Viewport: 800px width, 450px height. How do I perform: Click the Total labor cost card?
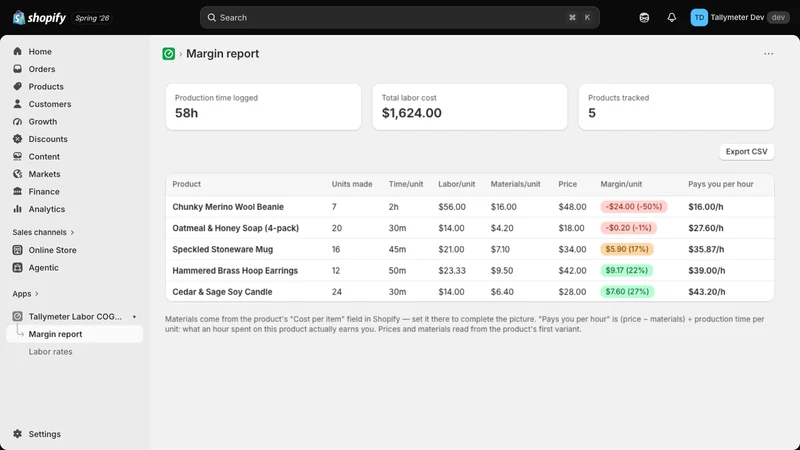pos(470,107)
